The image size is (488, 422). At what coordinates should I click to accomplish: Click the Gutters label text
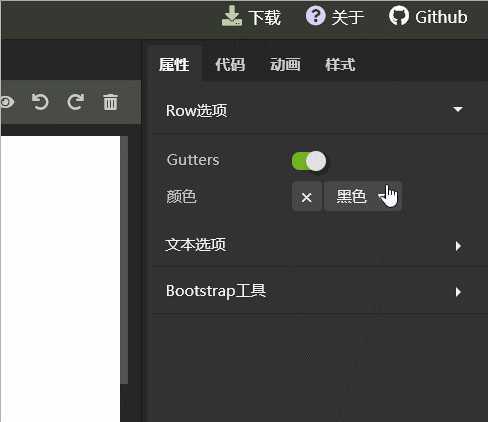point(193,160)
